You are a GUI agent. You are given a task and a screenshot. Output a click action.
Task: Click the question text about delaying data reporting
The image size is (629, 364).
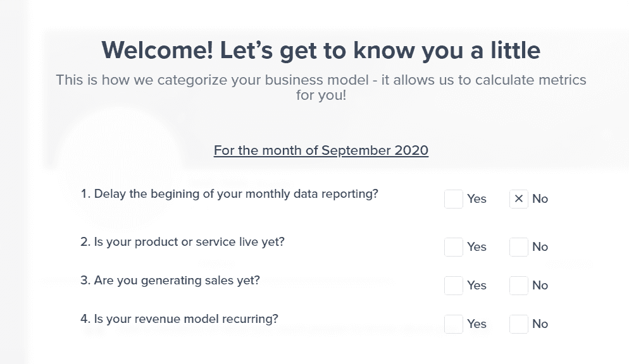pos(229,194)
